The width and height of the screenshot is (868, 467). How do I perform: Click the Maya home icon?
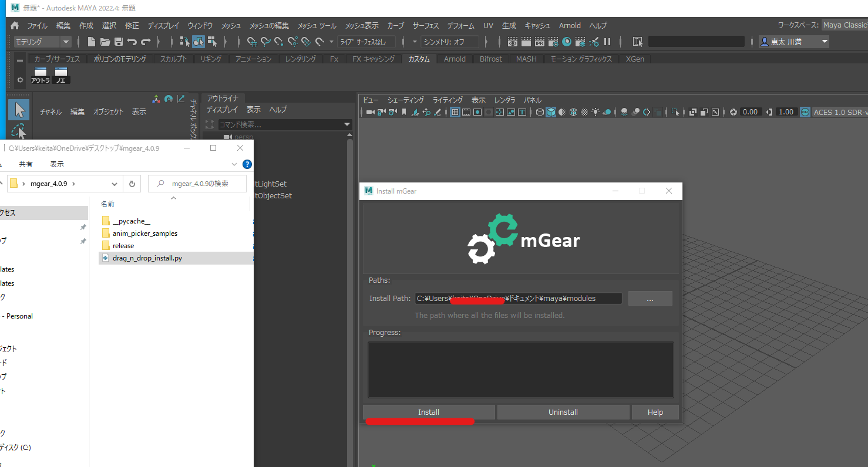point(15,25)
